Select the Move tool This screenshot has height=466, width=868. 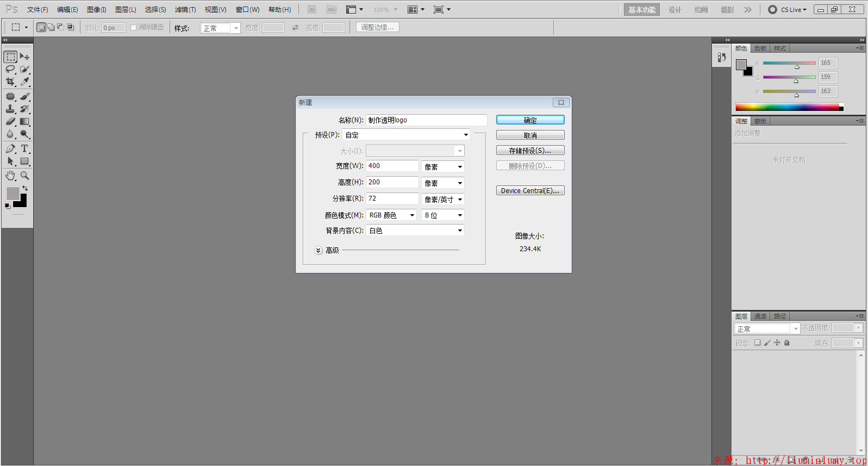[x=24, y=57]
